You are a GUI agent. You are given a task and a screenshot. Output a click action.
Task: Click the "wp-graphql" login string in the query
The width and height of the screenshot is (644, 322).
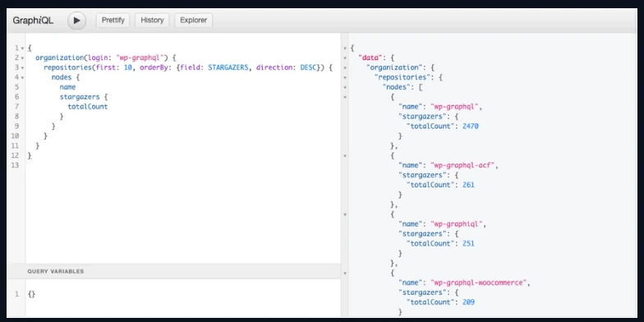(x=140, y=57)
